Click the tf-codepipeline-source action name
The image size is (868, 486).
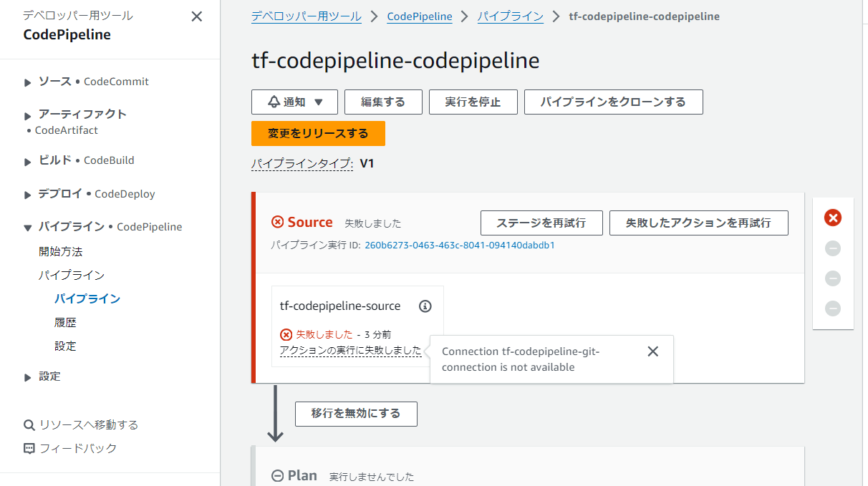pyautogui.click(x=340, y=306)
